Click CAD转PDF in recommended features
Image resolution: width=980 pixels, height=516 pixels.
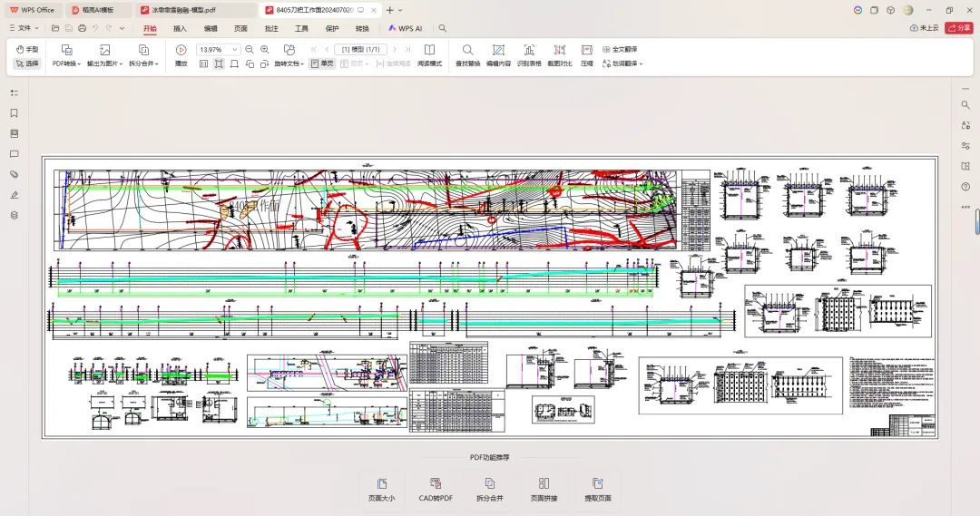click(x=436, y=490)
